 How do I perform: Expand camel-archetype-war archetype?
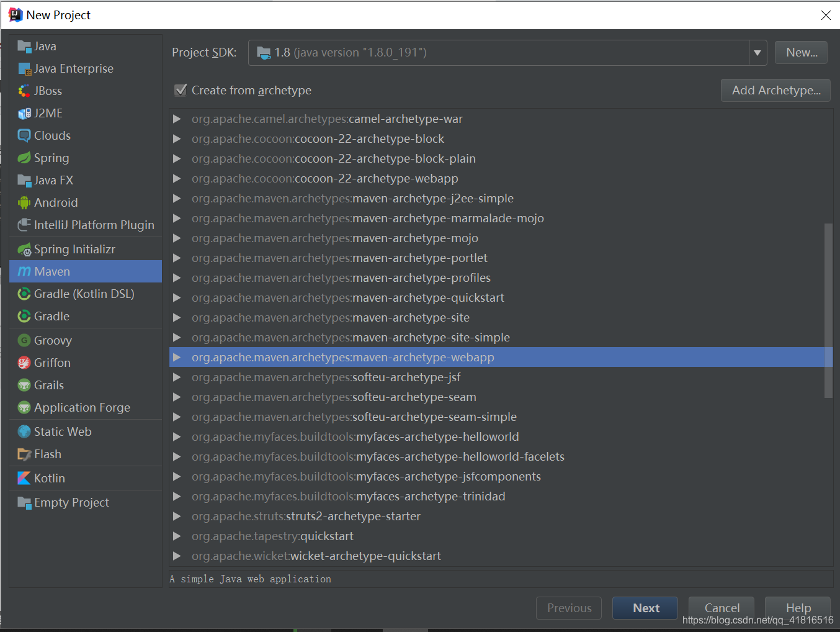177,119
